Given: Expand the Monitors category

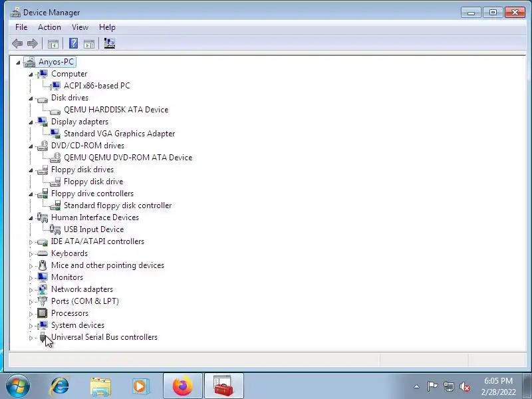Looking at the screenshot, I should tap(31, 278).
